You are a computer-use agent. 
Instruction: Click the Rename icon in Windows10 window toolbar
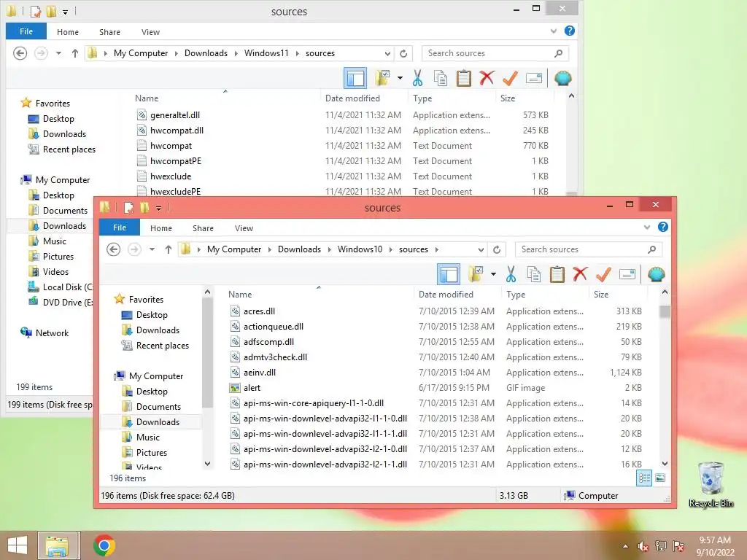coord(627,274)
